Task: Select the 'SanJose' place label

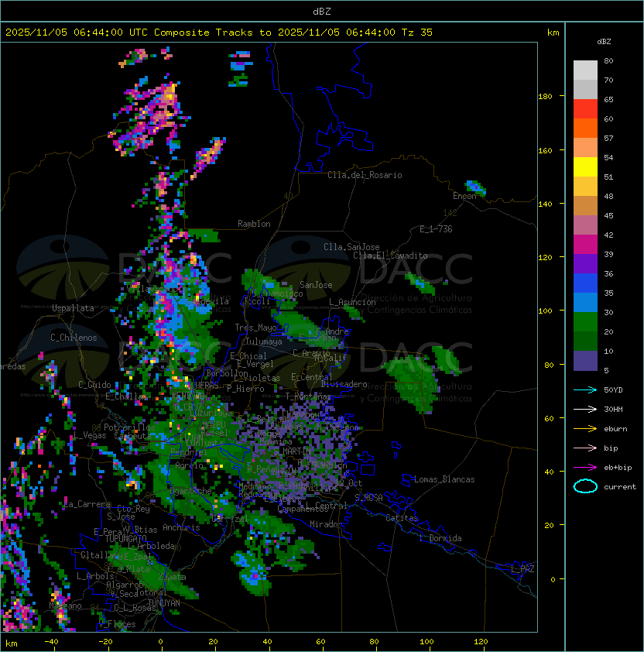Action: pos(316,285)
